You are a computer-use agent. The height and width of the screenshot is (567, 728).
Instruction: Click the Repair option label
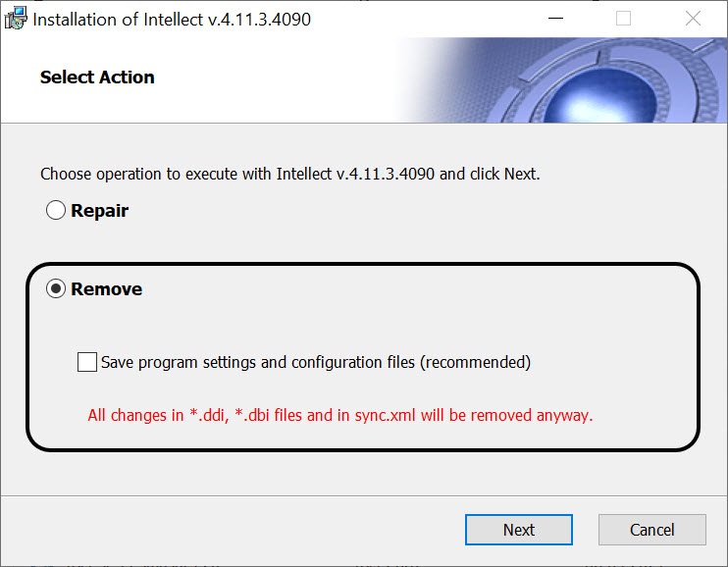99,211
